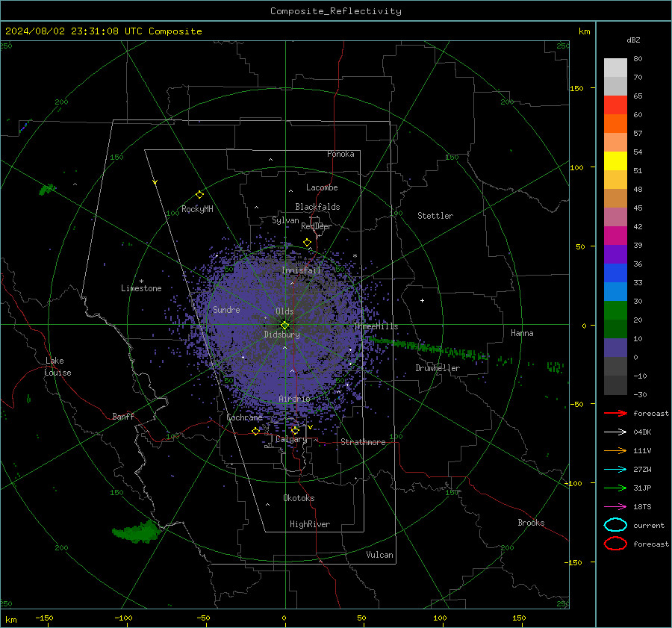Viewport: 672px width, 628px height.
Task: Select the orange 111V arrow icon
Action: coord(615,450)
